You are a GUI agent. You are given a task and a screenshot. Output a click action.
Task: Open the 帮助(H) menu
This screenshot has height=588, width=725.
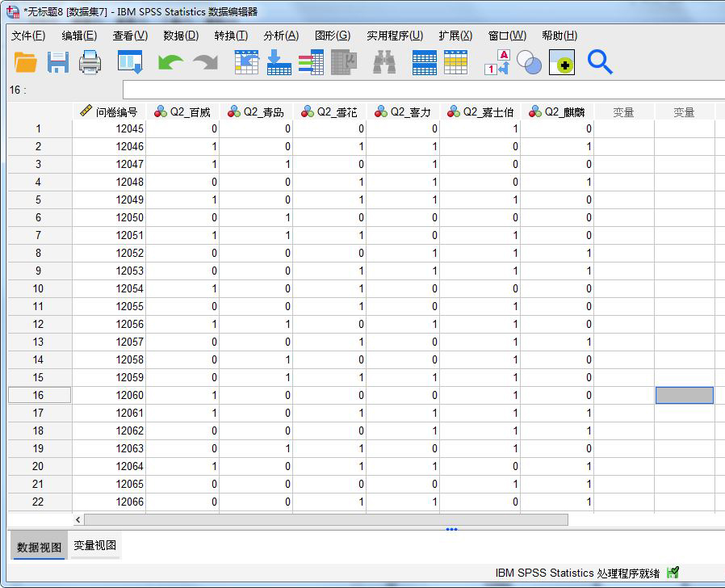(x=559, y=36)
